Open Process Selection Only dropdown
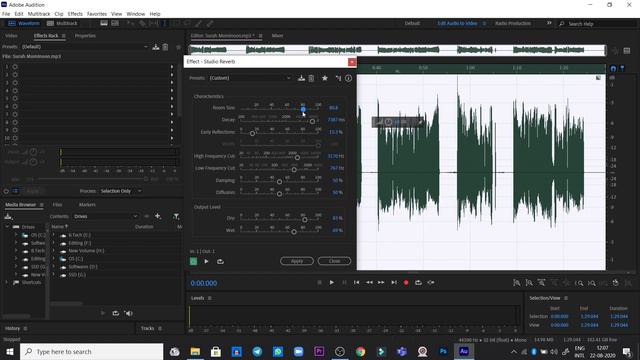Image resolution: width=640 pixels, height=360 pixels. coord(121,191)
